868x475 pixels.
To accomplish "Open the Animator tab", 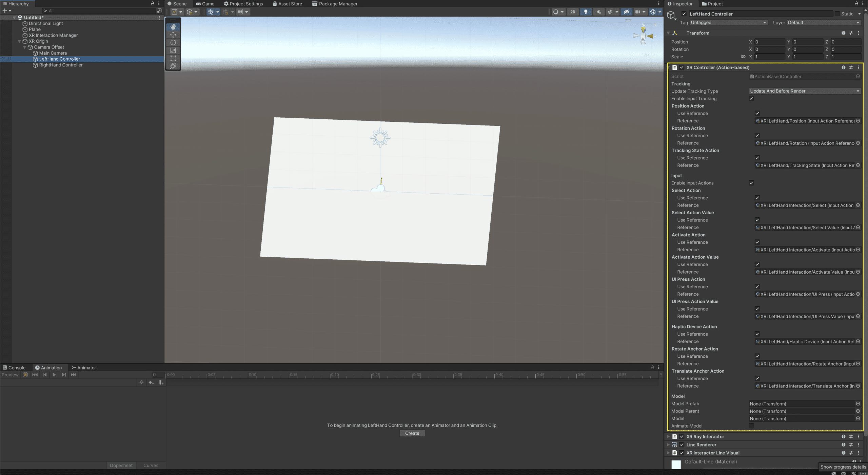I will coord(84,368).
